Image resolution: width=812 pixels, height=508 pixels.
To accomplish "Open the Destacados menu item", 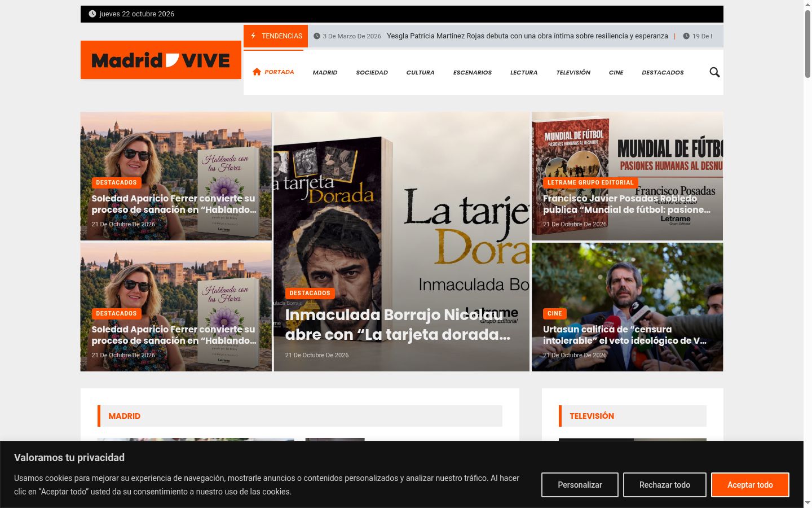I will coord(663,72).
